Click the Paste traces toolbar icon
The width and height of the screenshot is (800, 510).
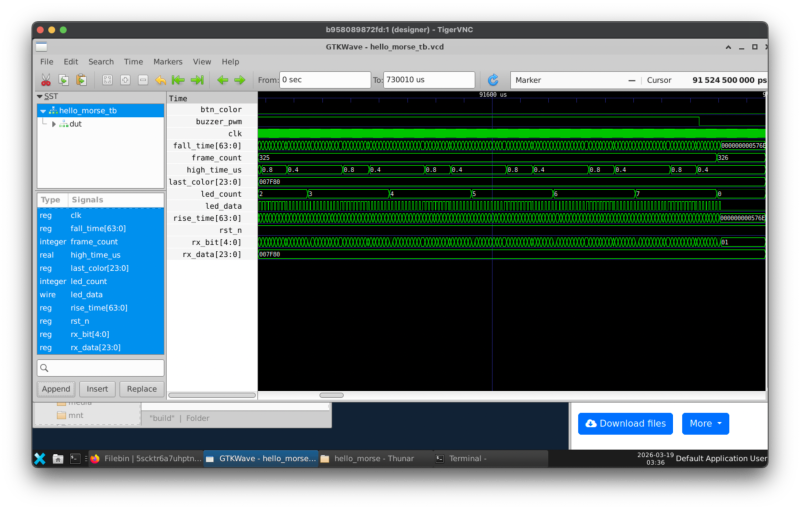click(x=81, y=80)
